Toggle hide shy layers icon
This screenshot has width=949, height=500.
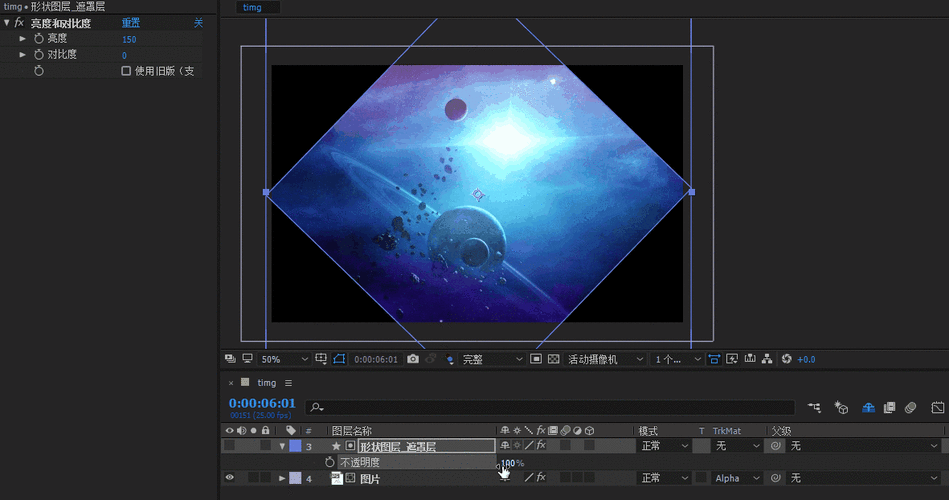[868, 408]
